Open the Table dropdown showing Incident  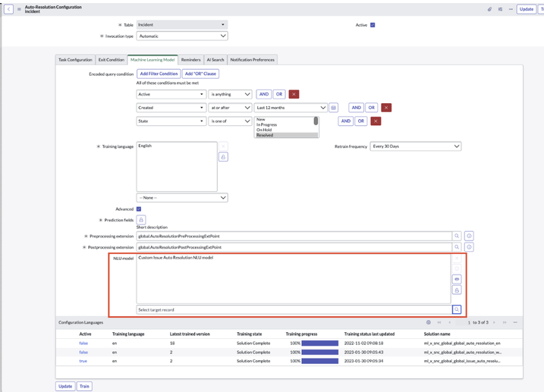click(x=182, y=24)
